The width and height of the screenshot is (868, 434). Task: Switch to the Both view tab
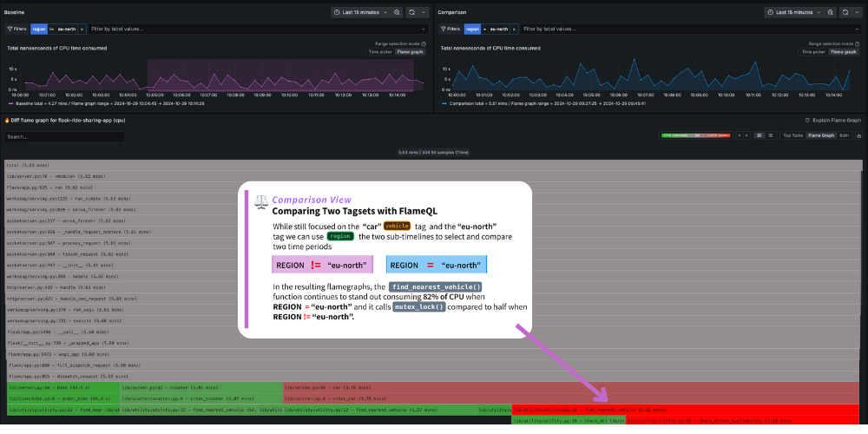coord(844,135)
